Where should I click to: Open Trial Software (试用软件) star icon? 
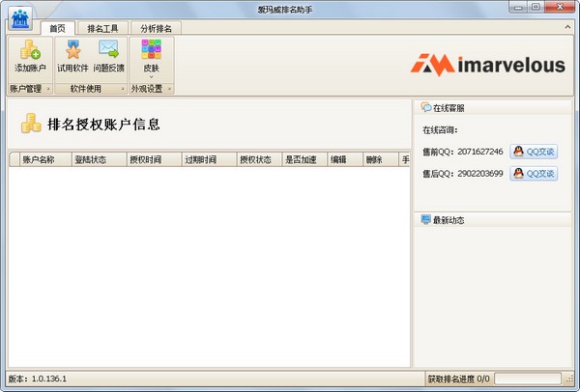pos(72,50)
